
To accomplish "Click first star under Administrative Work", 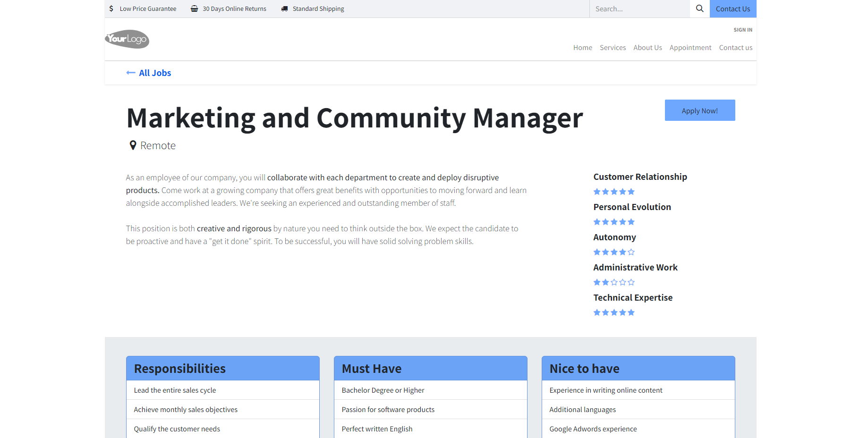I will (x=597, y=282).
